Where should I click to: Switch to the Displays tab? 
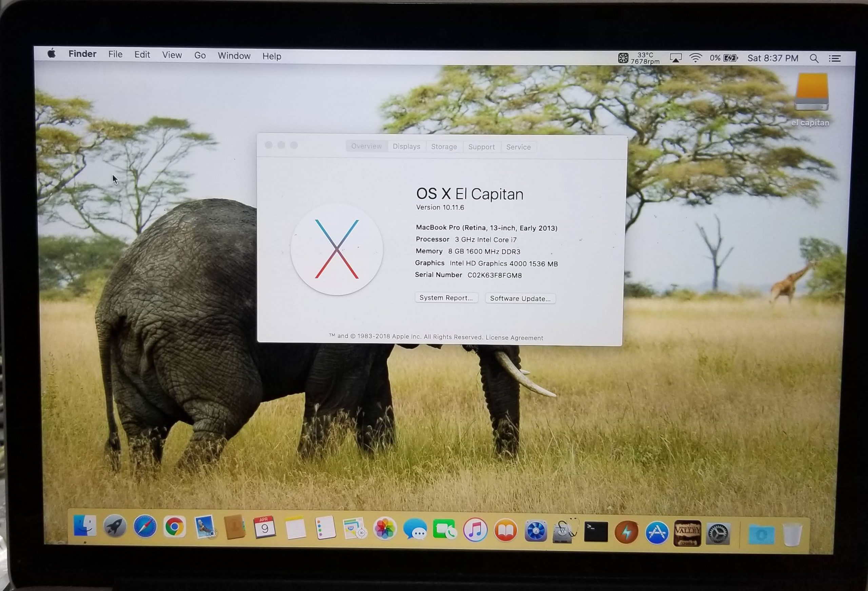pyautogui.click(x=406, y=147)
